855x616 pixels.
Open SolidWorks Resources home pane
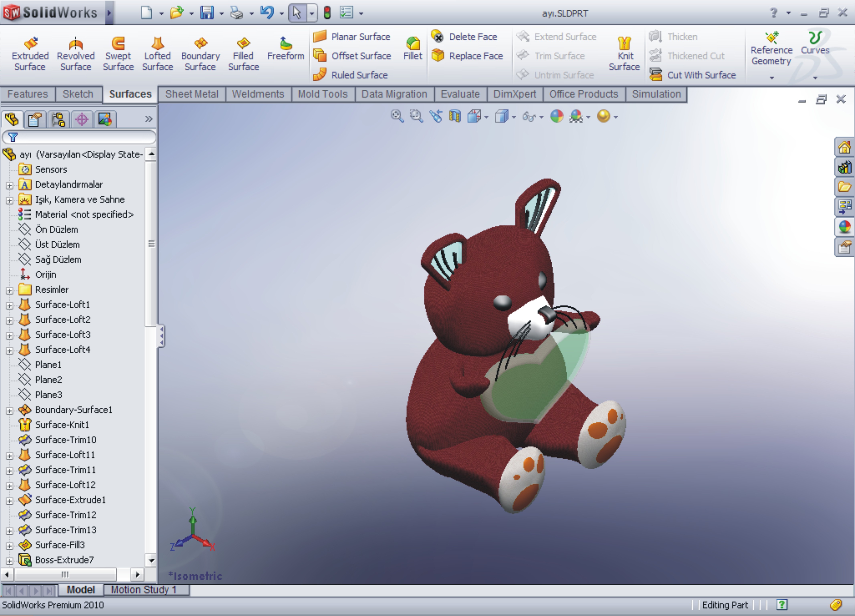pyautogui.click(x=844, y=147)
